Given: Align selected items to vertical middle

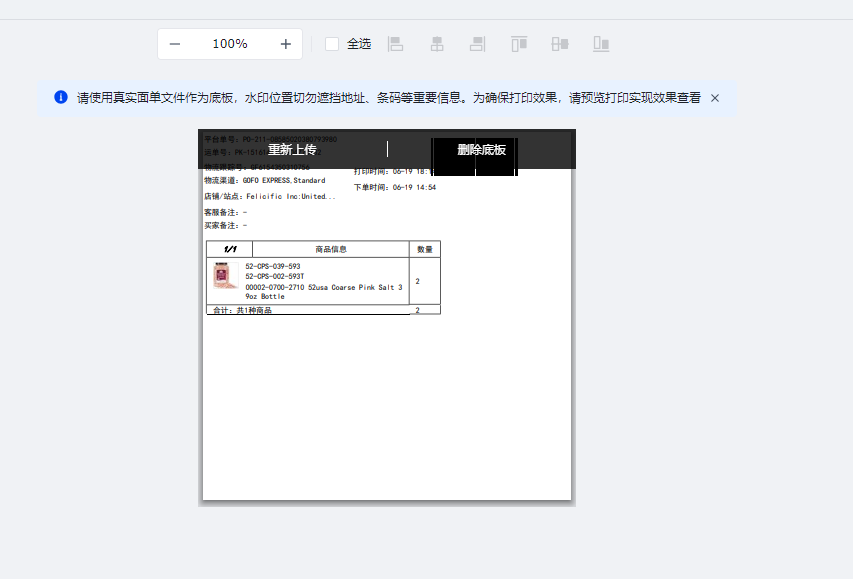Looking at the screenshot, I should pos(560,44).
